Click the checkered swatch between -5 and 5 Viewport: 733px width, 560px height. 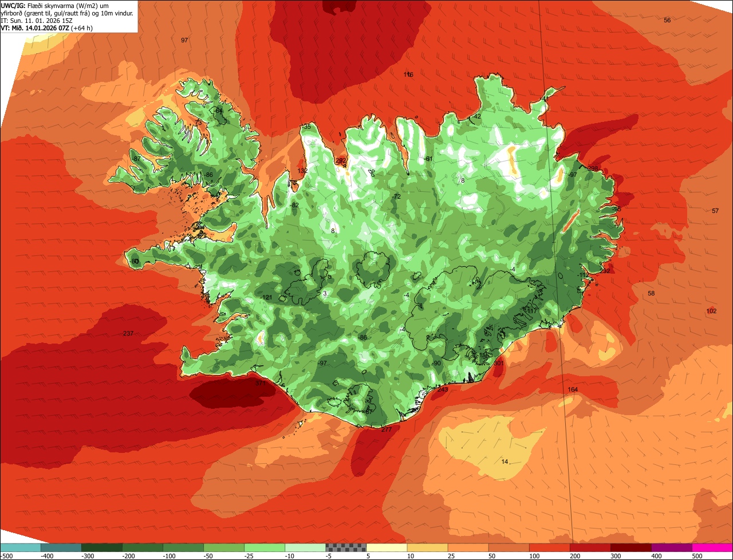click(x=346, y=547)
